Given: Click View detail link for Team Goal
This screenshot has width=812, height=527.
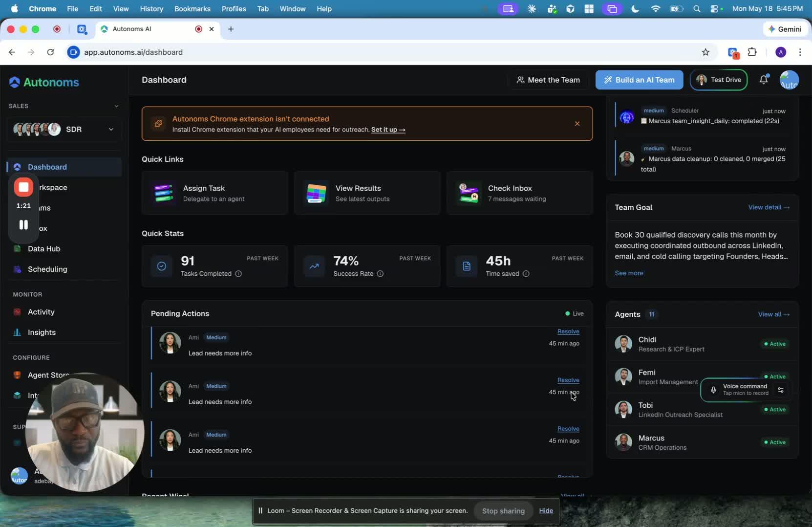Looking at the screenshot, I should (769, 207).
